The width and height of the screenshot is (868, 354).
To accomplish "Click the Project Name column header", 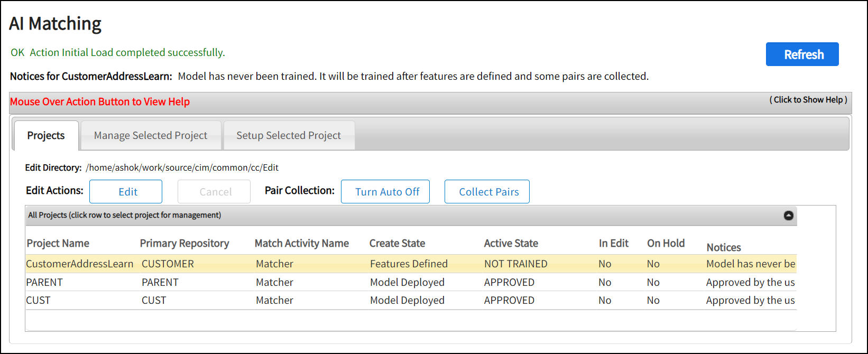I will click(x=58, y=244).
